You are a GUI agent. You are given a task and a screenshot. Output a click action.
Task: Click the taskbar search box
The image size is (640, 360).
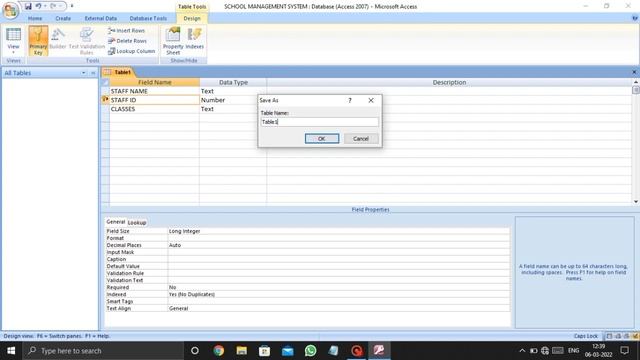click(103, 351)
